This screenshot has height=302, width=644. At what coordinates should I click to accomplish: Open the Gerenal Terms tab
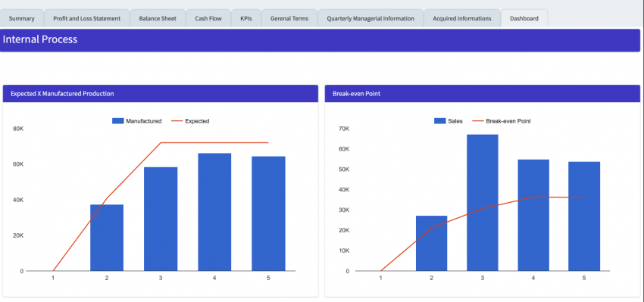[x=289, y=18]
